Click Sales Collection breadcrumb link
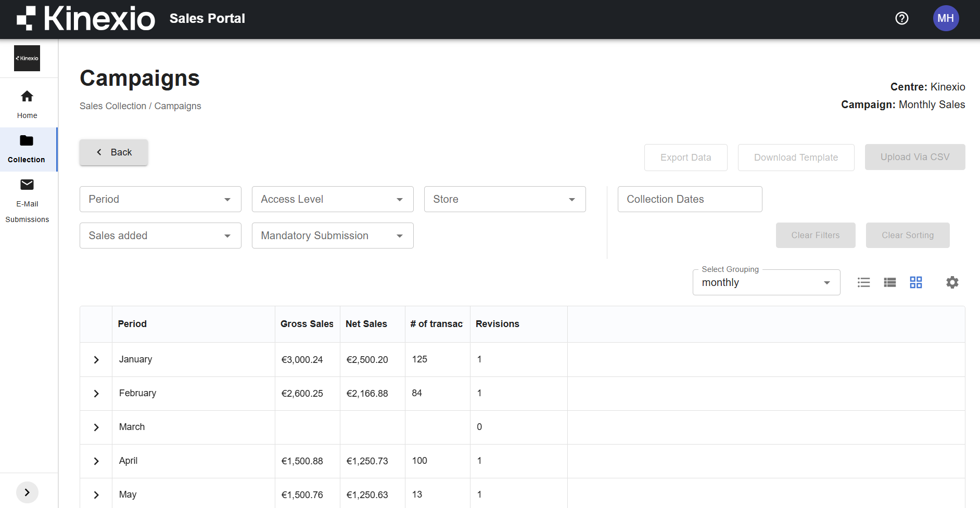This screenshot has height=508, width=980. (113, 106)
